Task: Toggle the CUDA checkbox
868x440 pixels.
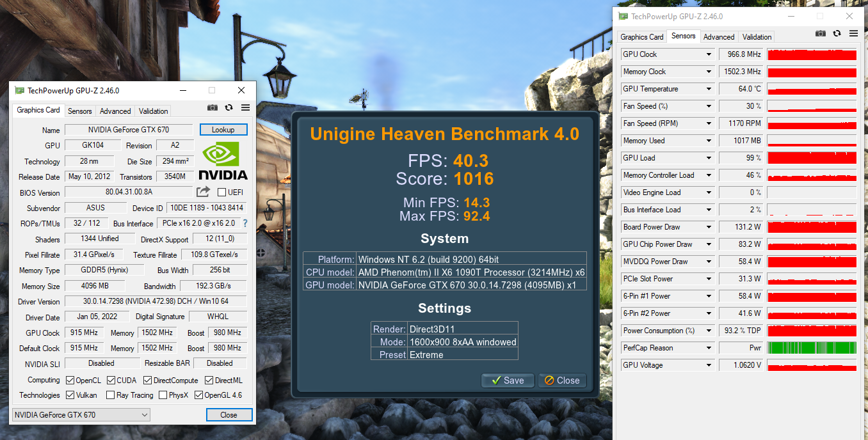Action: click(111, 380)
